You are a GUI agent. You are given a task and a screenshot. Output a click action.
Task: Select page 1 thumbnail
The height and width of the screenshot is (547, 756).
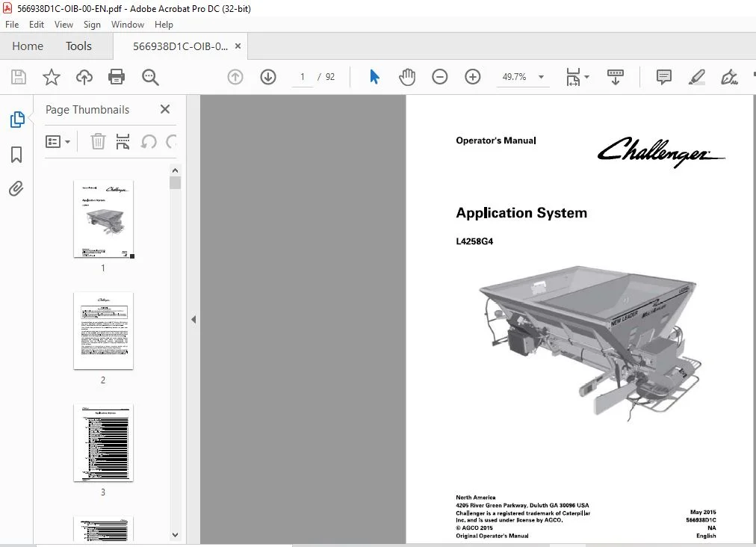pyautogui.click(x=103, y=219)
